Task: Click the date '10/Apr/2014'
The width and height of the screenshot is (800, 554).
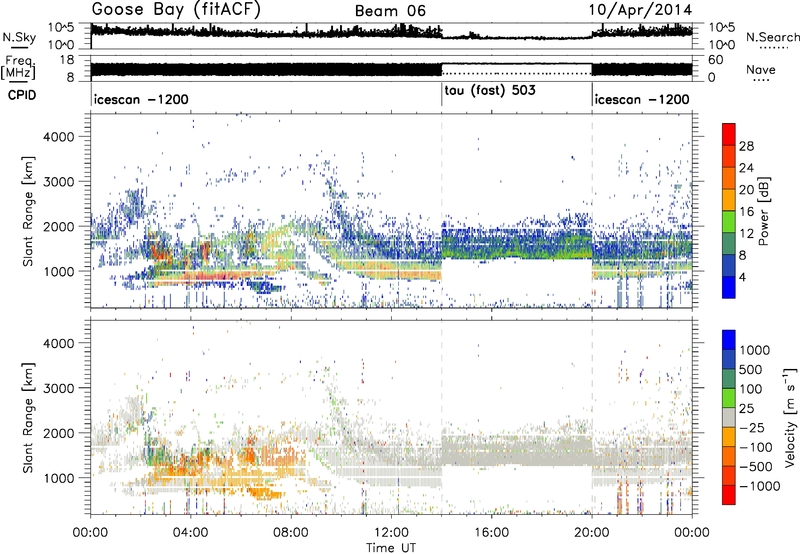Action: coord(640,10)
